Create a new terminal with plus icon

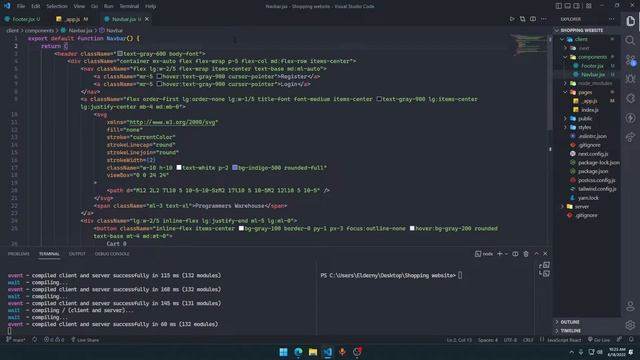[x=500, y=254]
